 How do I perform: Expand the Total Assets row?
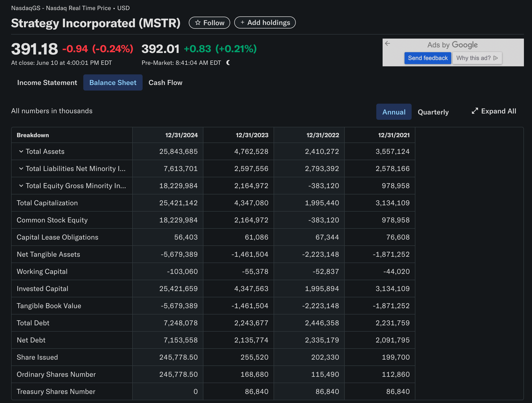tap(21, 151)
